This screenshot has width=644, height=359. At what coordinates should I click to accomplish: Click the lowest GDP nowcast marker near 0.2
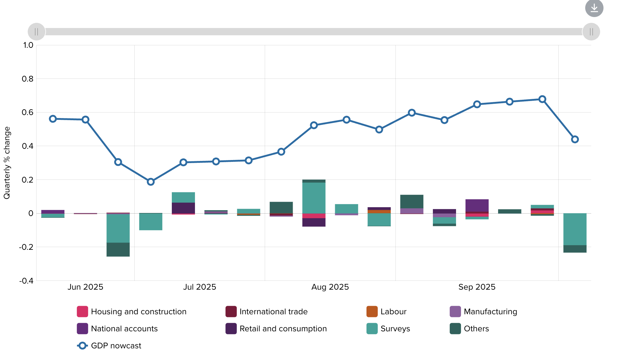click(x=150, y=182)
